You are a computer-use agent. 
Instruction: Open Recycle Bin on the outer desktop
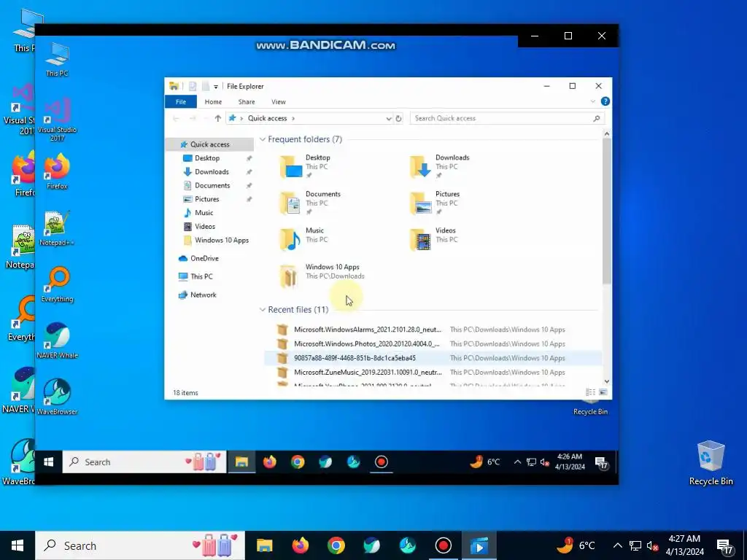(711, 462)
